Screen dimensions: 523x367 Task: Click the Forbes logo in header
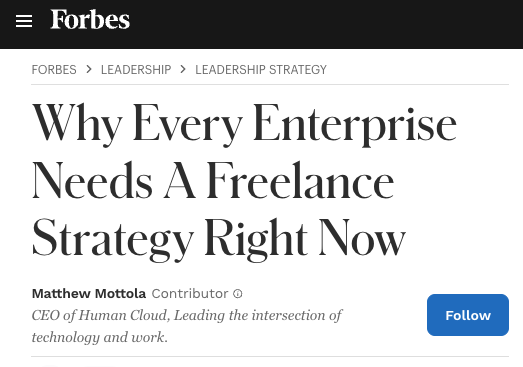coord(90,19)
